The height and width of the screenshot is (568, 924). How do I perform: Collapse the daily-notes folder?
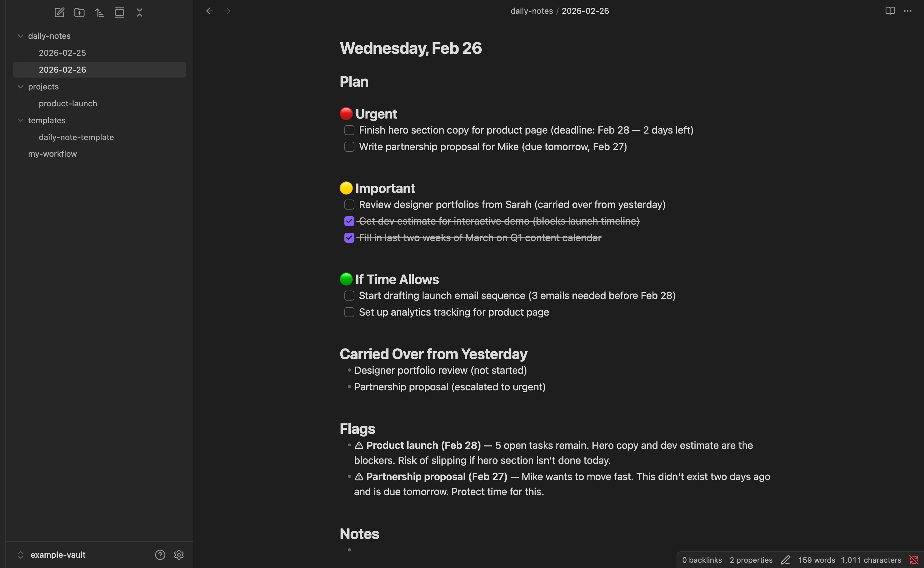pyautogui.click(x=21, y=36)
